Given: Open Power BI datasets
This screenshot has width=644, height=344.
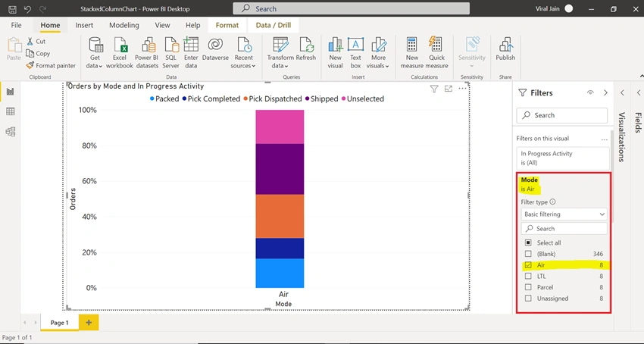Looking at the screenshot, I should point(147,52).
